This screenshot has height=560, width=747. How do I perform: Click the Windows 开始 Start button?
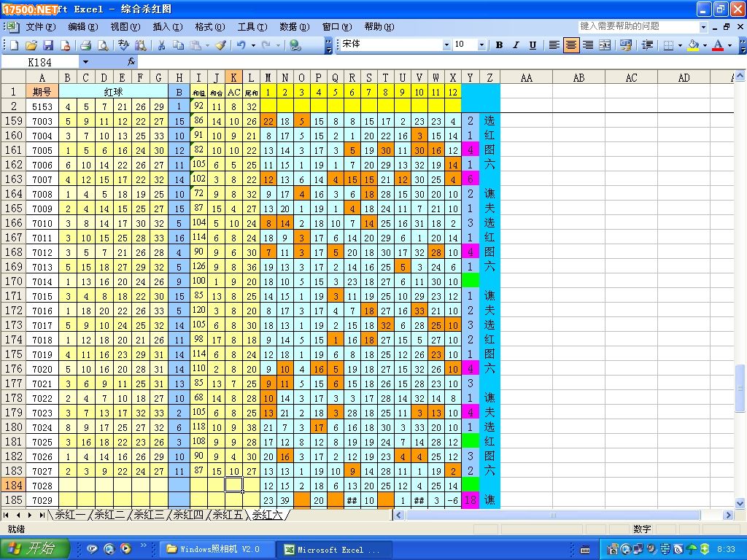[34, 548]
